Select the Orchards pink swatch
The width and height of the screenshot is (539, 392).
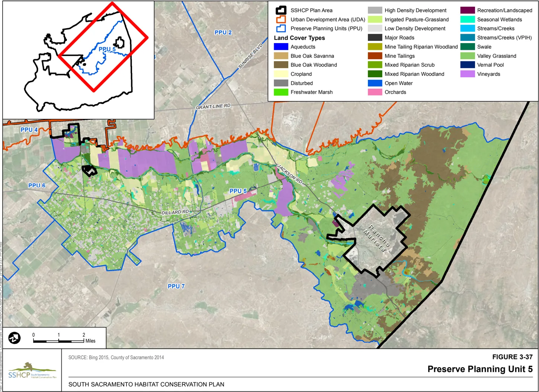coord(375,92)
